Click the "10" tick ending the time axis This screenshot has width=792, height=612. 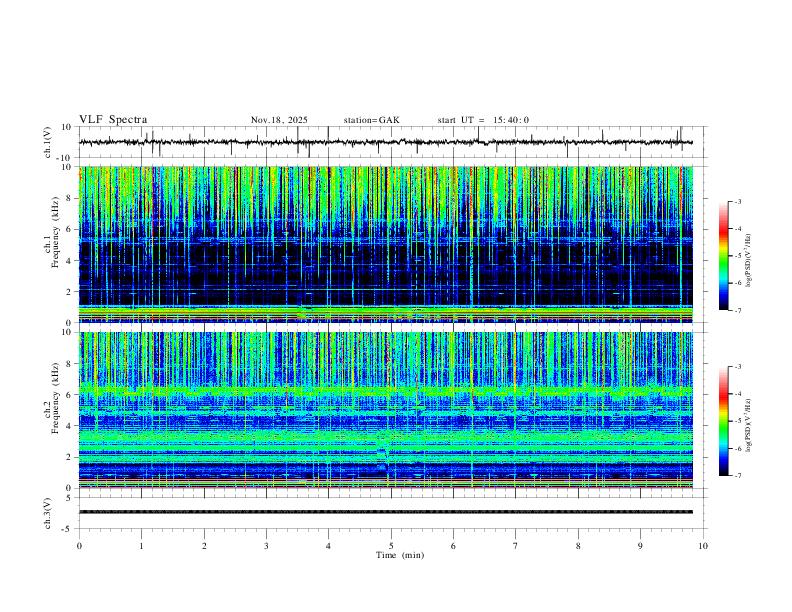pos(703,546)
